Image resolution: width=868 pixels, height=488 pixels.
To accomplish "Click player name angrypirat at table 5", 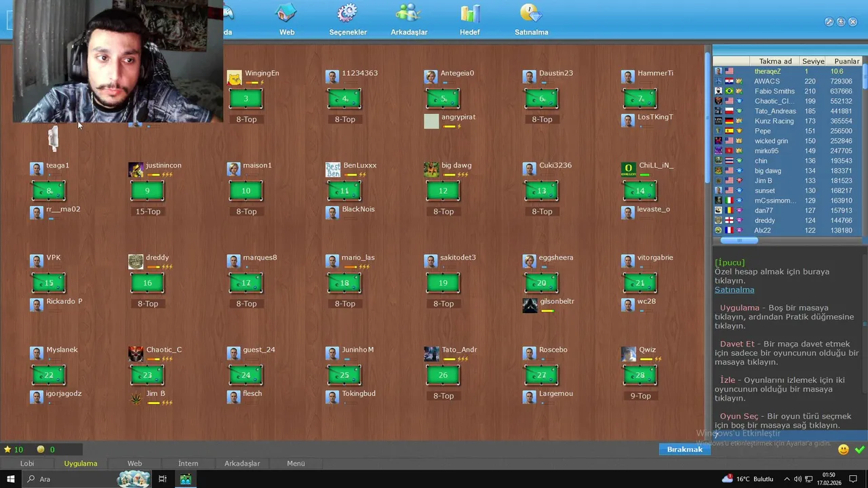I will [x=458, y=117].
